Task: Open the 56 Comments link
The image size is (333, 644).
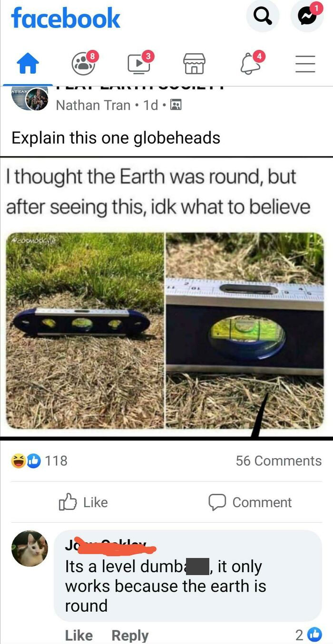Action: click(279, 461)
